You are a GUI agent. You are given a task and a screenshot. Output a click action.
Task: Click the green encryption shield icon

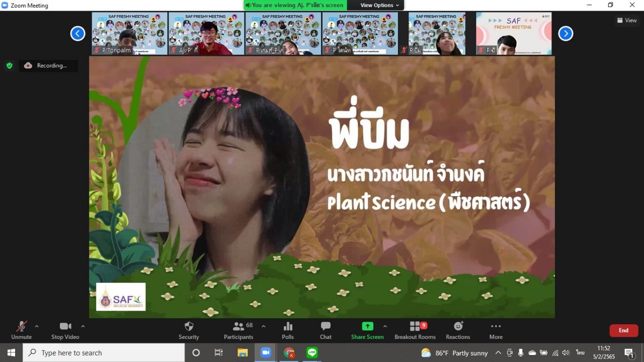pyautogui.click(x=9, y=65)
